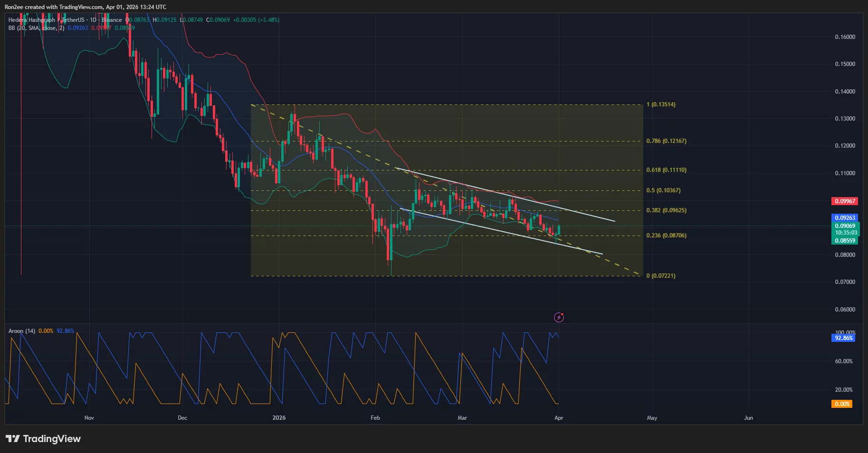
Task: Click the TradingView logo
Action: click(43, 439)
